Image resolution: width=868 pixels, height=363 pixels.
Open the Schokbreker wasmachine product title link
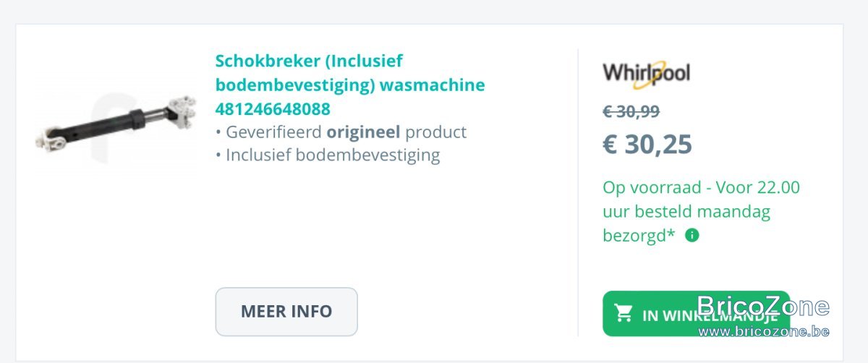(x=350, y=85)
